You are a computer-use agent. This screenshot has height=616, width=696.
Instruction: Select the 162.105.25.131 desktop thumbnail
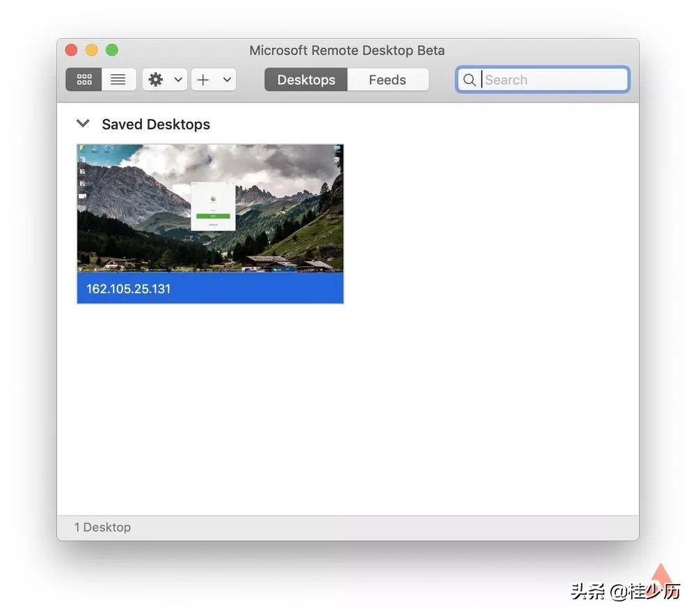click(x=209, y=209)
